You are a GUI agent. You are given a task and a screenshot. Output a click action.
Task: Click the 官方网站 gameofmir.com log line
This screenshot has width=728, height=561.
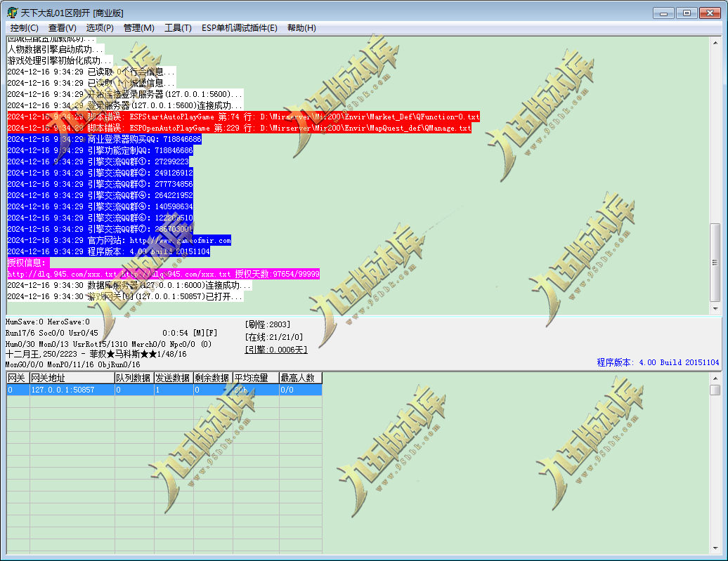[119, 240]
